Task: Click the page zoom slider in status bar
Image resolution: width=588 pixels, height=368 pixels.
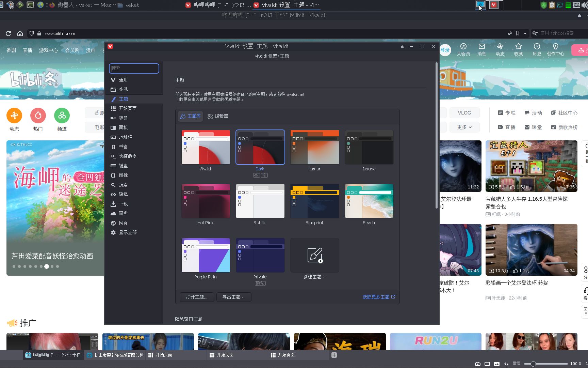Action: pos(546,364)
